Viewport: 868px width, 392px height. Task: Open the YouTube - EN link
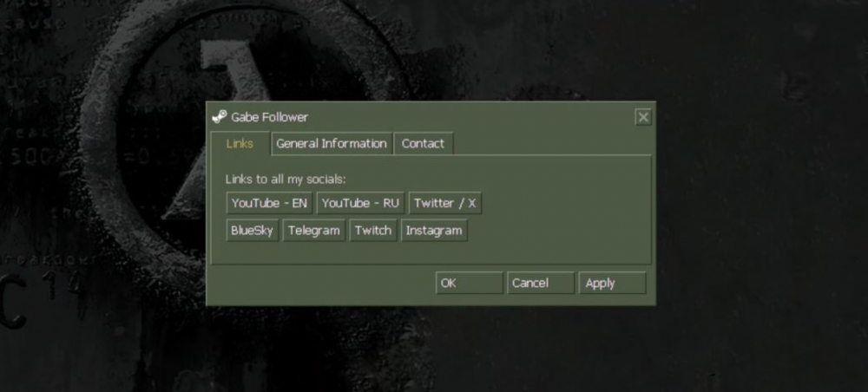269,203
